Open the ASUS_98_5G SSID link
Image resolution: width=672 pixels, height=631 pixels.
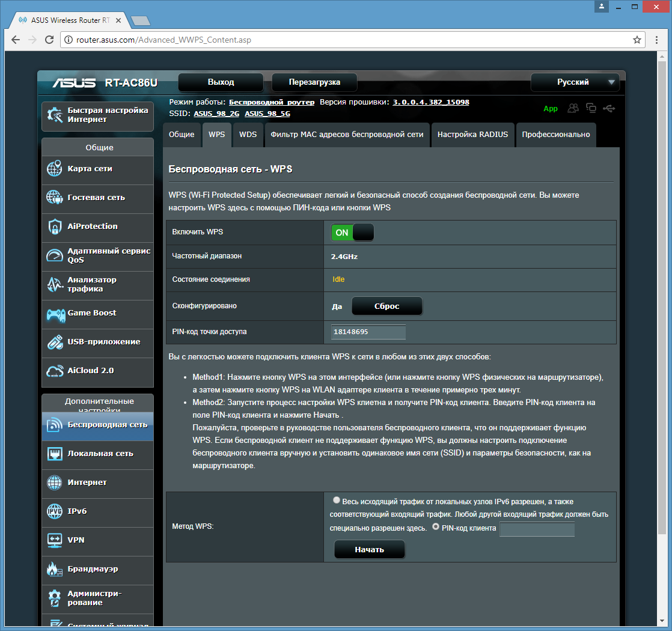267,114
